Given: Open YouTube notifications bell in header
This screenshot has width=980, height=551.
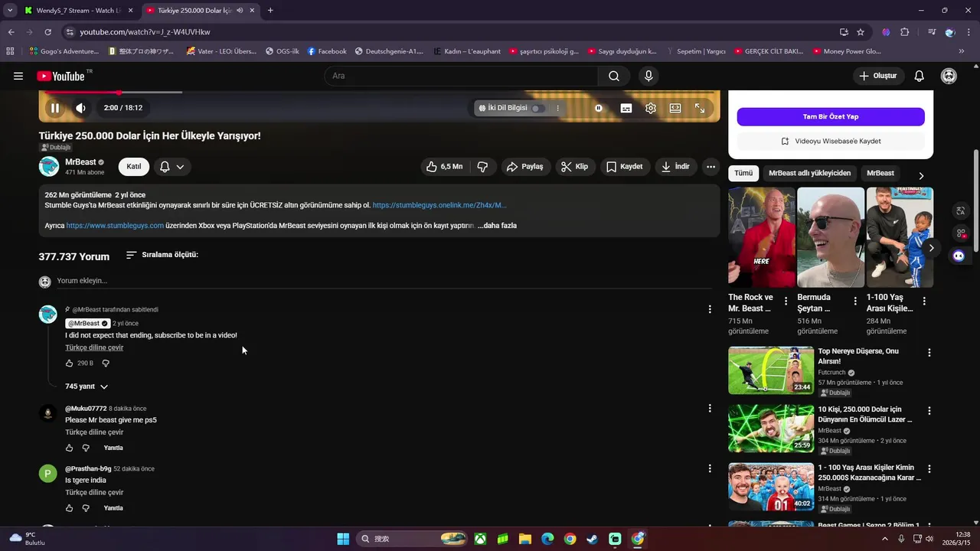Looking at the screenshot, I should click(x=920, y=76).
